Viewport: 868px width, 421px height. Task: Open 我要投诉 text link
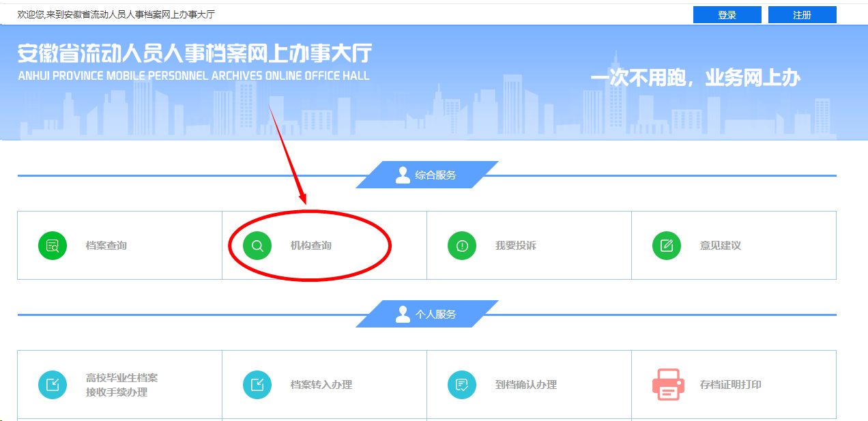click(516, 246)
